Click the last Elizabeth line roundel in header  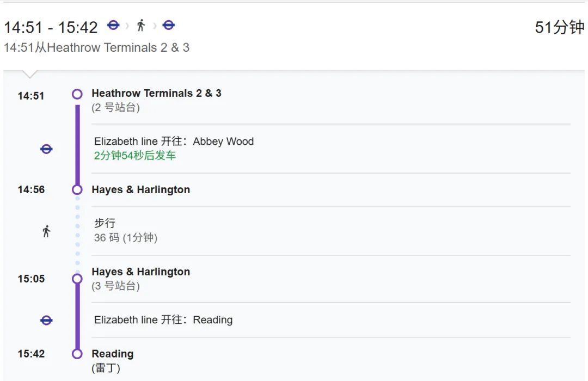click(x=169, y=25)
